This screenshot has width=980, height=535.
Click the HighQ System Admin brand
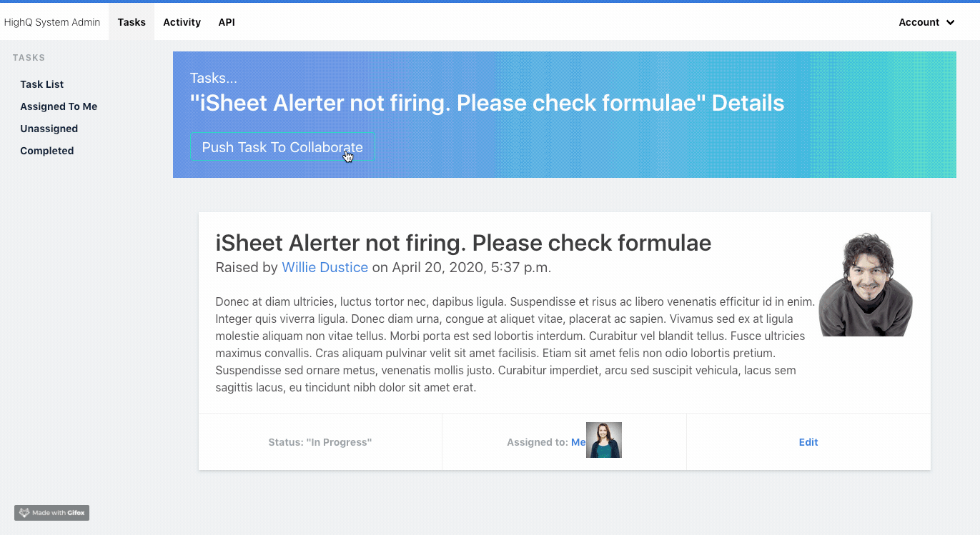click(52, 22)
